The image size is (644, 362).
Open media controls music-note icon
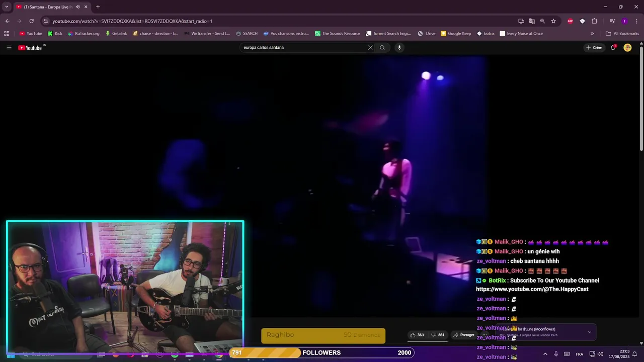point(612,21)
